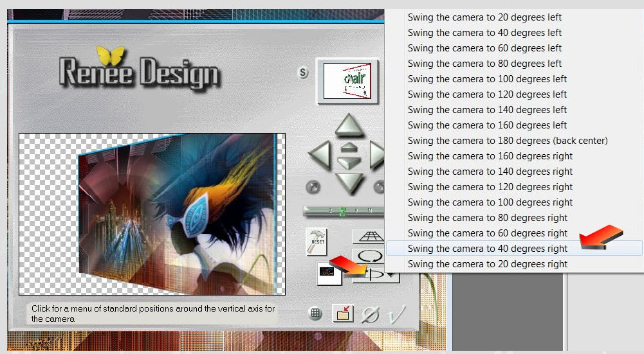This screenshot has width=644, height=354.
Task: Click the chair sample preview thumbnail
Action: (x=347, y=81)
